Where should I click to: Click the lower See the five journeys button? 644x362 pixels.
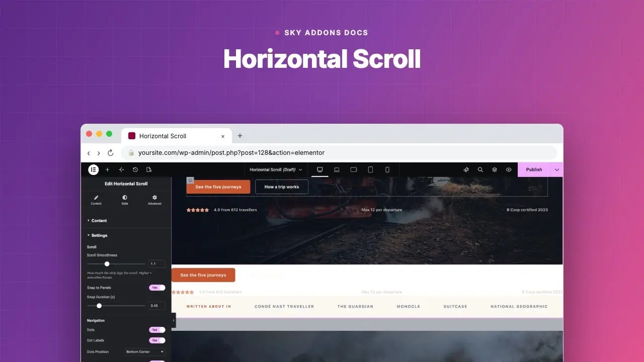tap(203, 275)
